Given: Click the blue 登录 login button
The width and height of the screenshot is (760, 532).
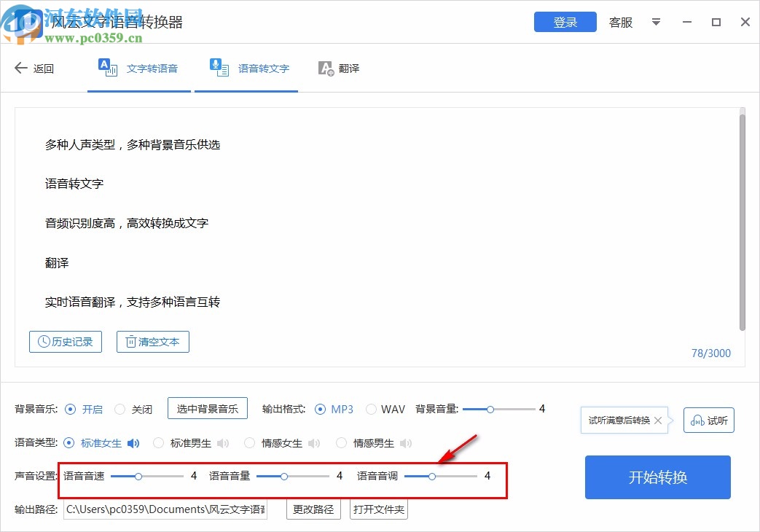Looking at the screenshot, I should click(565, 22).
